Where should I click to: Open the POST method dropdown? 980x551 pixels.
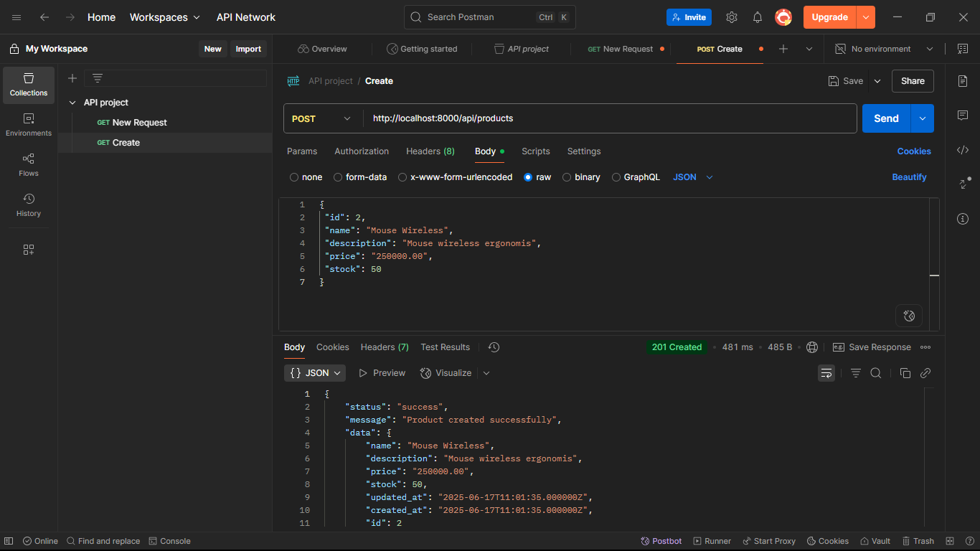pyautogui.click(x=323, y=118)
